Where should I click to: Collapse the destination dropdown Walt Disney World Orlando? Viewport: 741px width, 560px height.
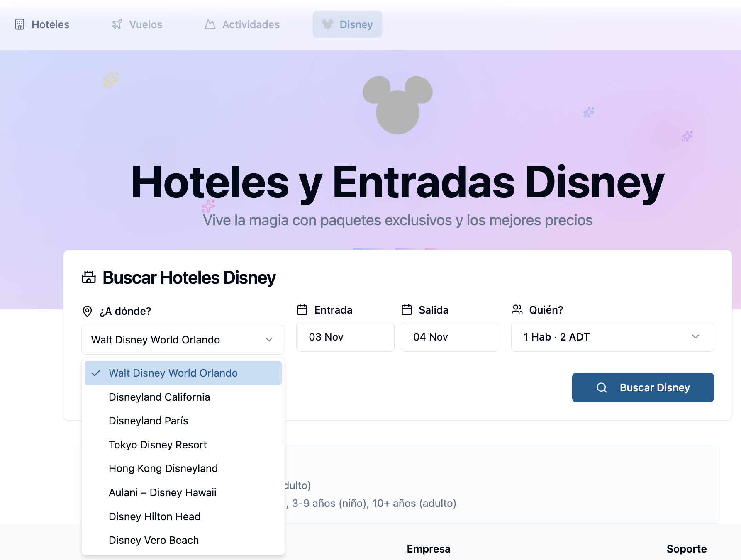[183, 340]
